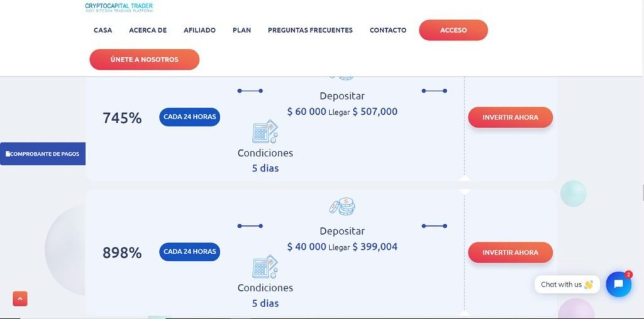Open PREGUNTAS FRECUENTES page

310,30
